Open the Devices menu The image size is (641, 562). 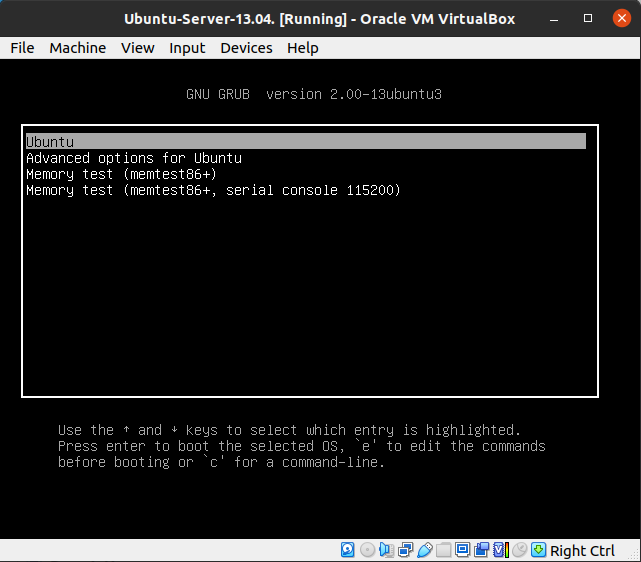pyautogui.click(x=246, y=48)
